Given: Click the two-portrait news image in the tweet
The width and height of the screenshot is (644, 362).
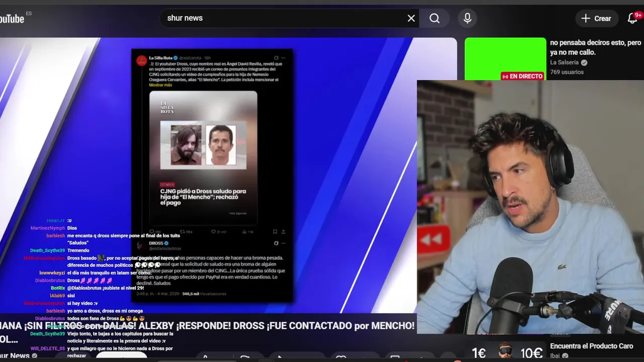Looking at the screenshot, I should [203, 145].
